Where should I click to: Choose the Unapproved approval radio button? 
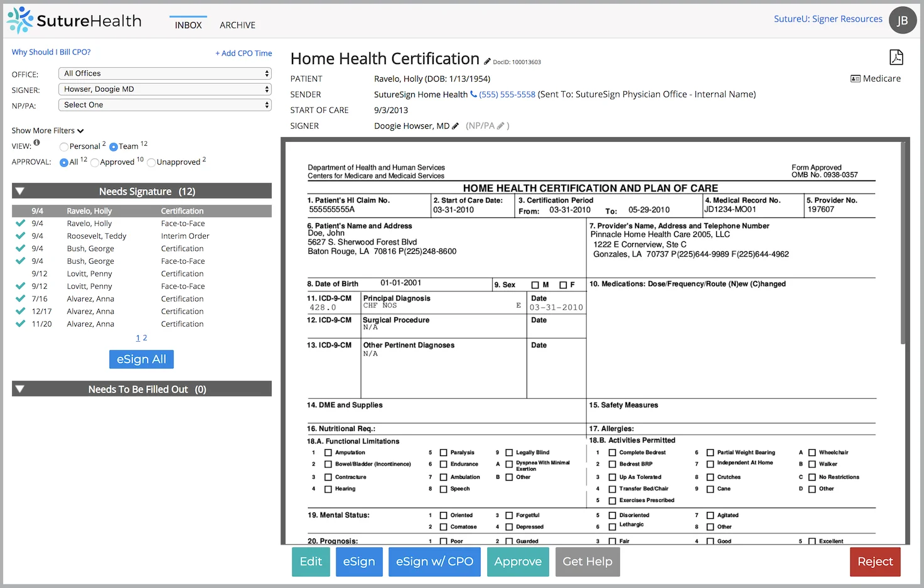[151, 163]
